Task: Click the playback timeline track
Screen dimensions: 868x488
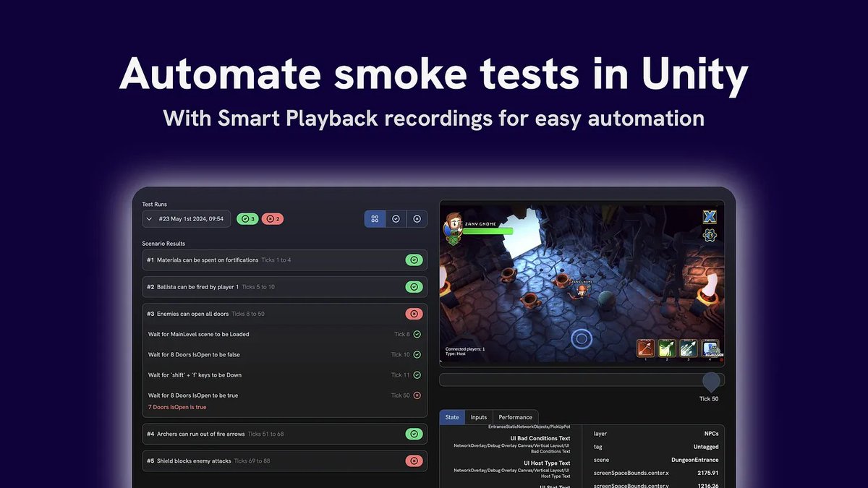Action: (x=582, y=380)
